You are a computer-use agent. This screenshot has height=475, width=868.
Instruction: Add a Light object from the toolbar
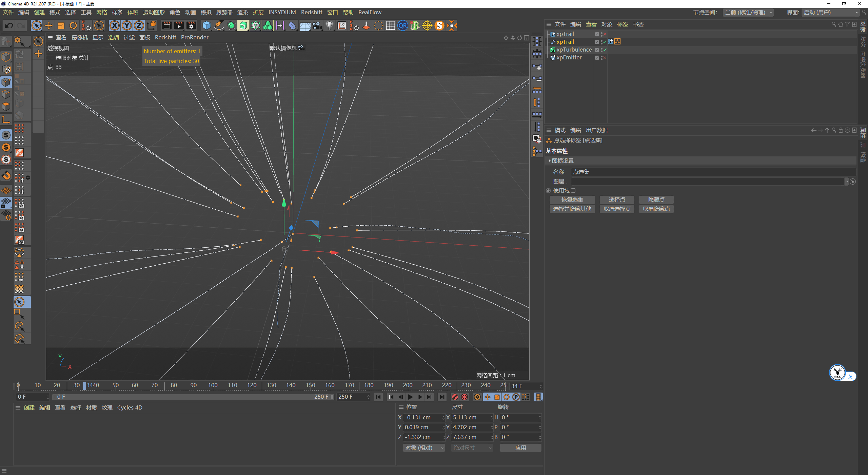pyautogui.click(x=329, y=25)
